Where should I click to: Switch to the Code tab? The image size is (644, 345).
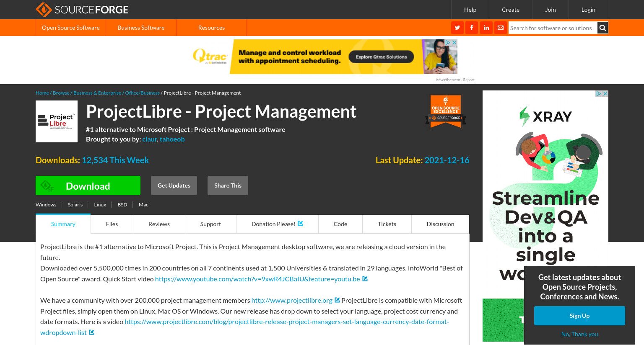tap(340, 224)
